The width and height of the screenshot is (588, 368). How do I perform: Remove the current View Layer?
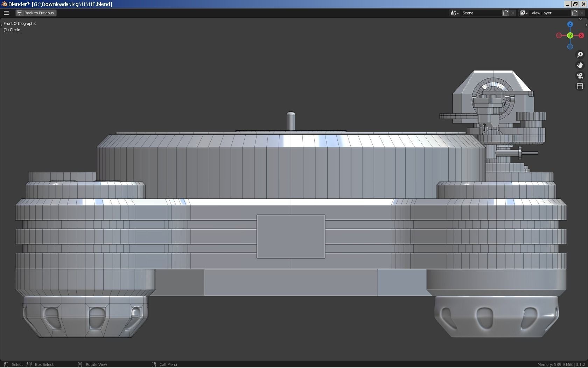coord(582,13)
